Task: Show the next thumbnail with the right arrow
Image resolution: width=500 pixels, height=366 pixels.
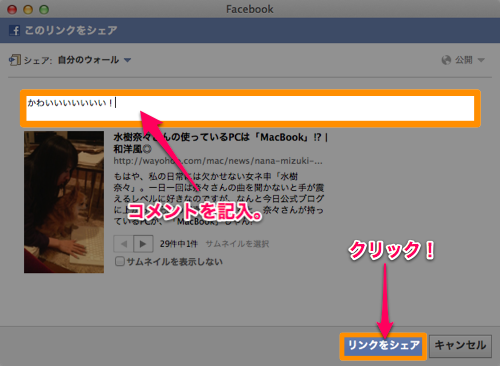Action: 143,244
